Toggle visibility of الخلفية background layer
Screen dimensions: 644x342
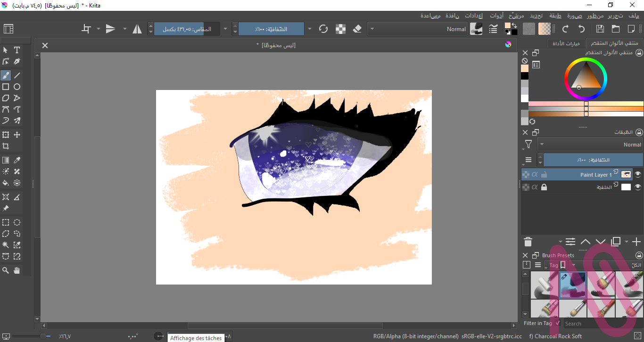[x=638, y=187]
